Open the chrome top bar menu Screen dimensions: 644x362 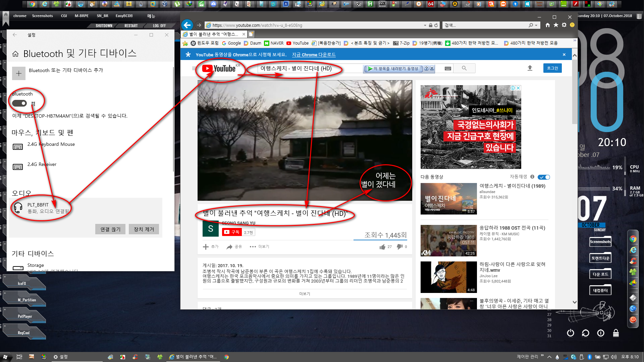point(20,16)
